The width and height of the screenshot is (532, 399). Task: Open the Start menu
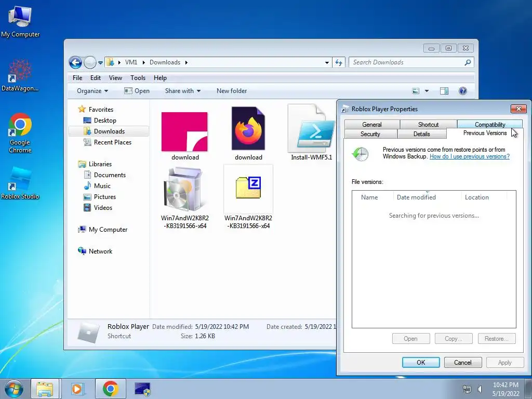click(14, 389)
